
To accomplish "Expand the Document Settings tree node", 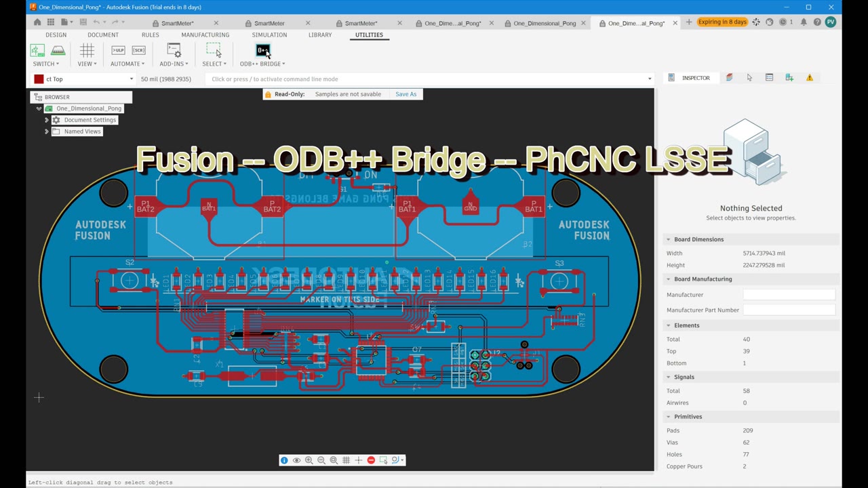I will click(x=47, y=120).
